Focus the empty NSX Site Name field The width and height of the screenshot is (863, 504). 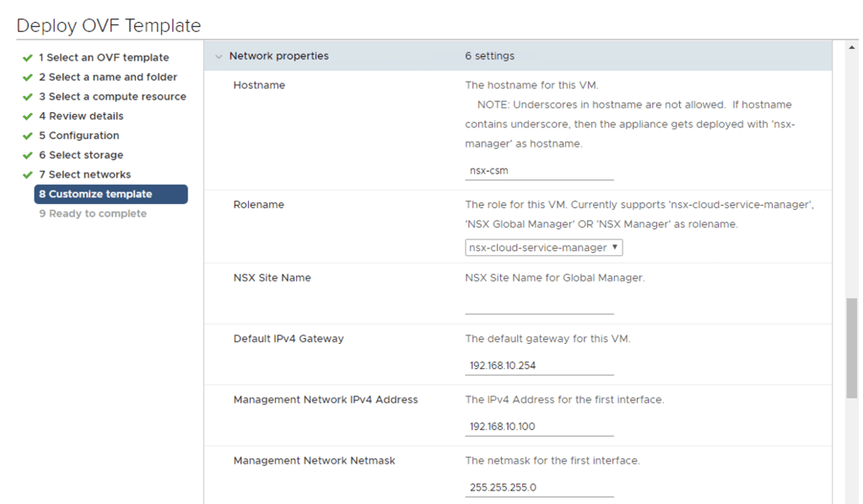click(x=539, y=305)
